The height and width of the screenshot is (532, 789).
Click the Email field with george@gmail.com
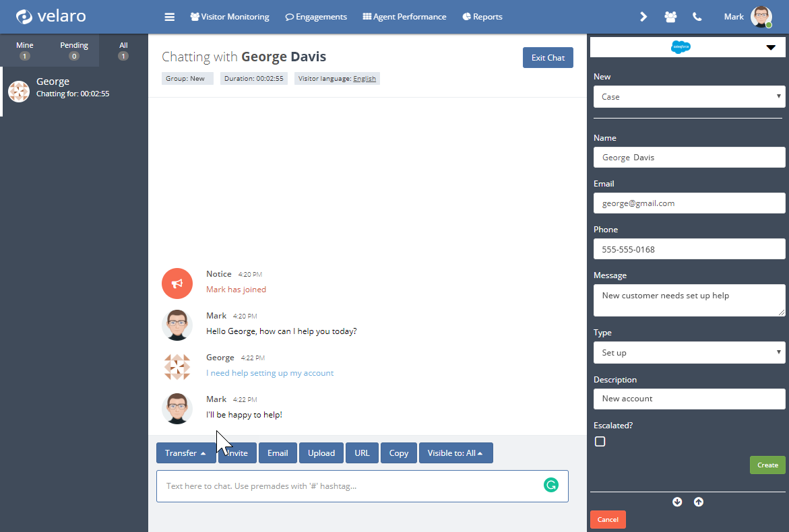[689, 203]
